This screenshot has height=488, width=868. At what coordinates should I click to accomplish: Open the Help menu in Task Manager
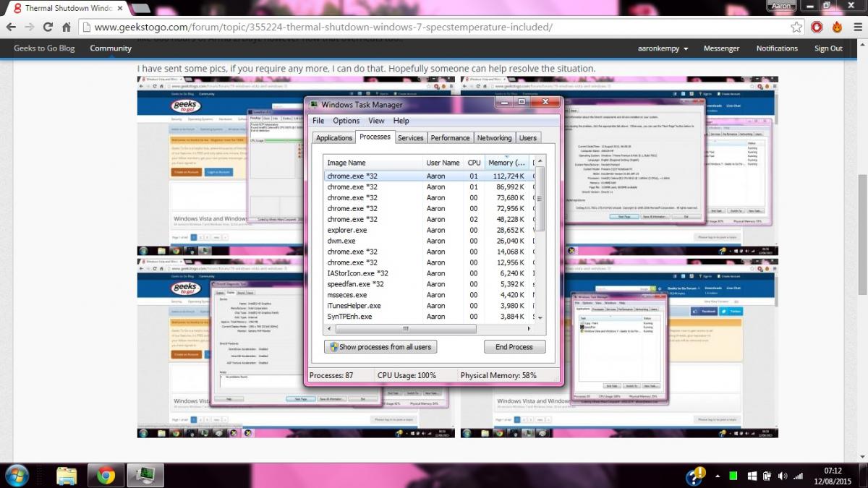pos(401,121)
